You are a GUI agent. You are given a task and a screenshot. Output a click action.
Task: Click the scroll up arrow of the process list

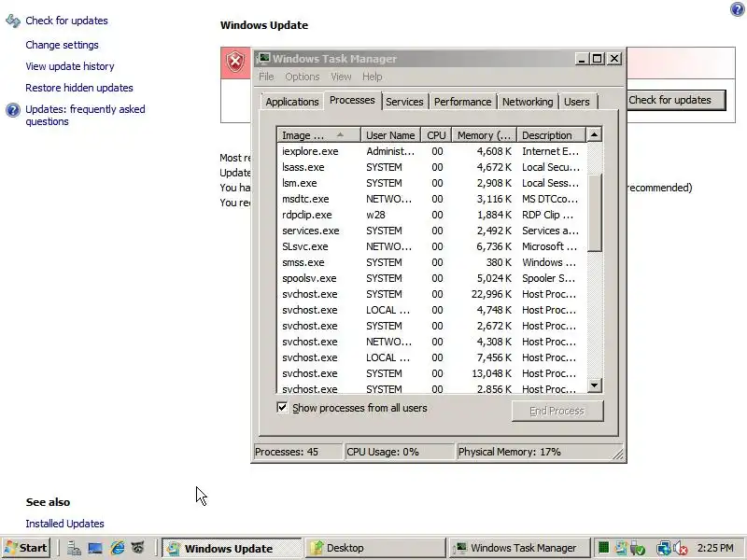(x=594, y=134)
